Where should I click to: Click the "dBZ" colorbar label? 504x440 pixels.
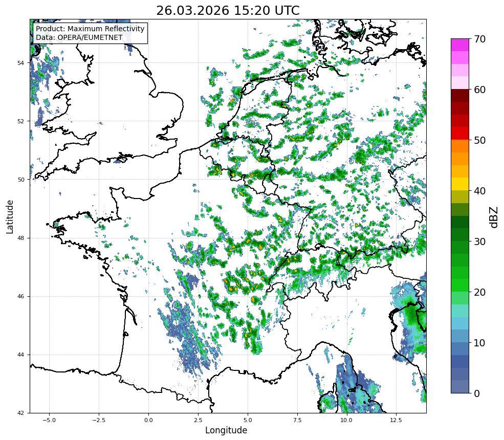coord(494,217)
